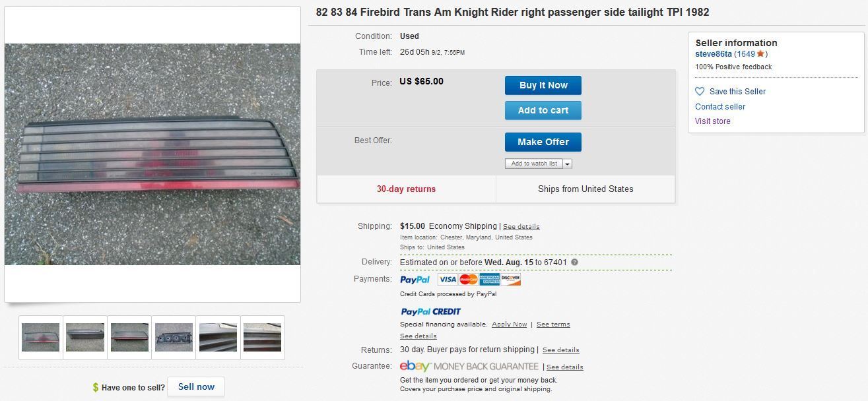This screenshot has width=868, height=401.
Task: Open the steve86ta seller profile link
Action: [x=714, y=54]
